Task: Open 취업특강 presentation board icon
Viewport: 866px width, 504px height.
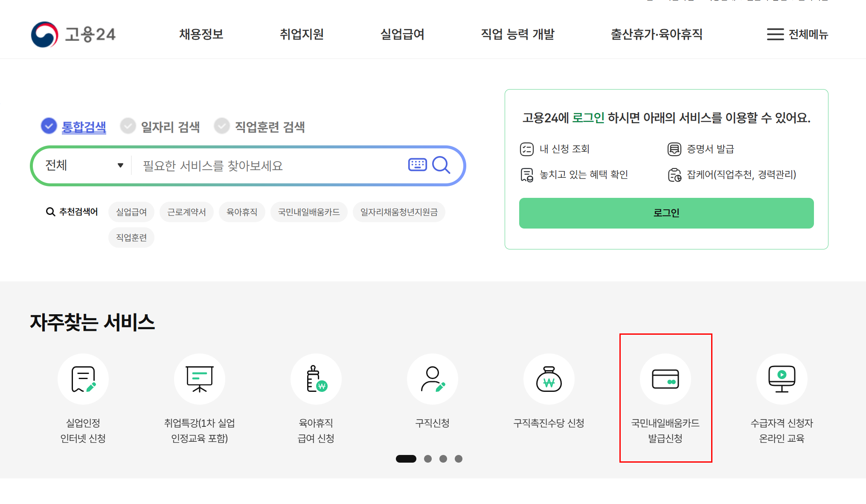Action: (199, 379)
